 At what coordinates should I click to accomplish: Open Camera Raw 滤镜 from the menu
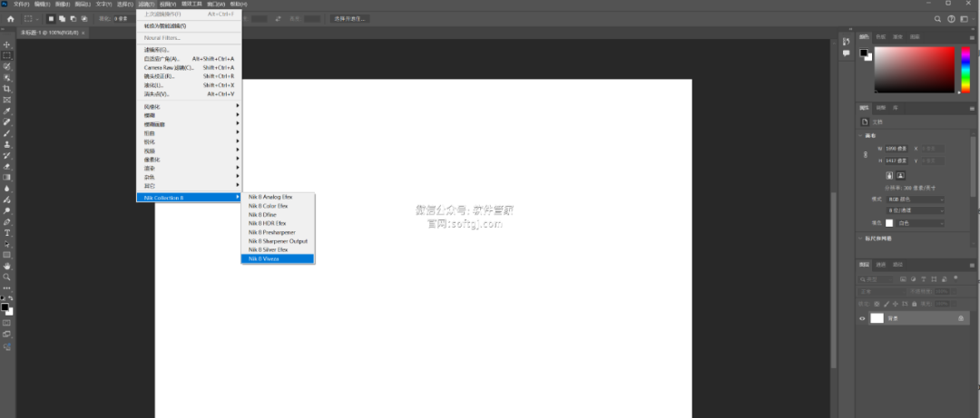pyautogui.click(x=189, y=67)
